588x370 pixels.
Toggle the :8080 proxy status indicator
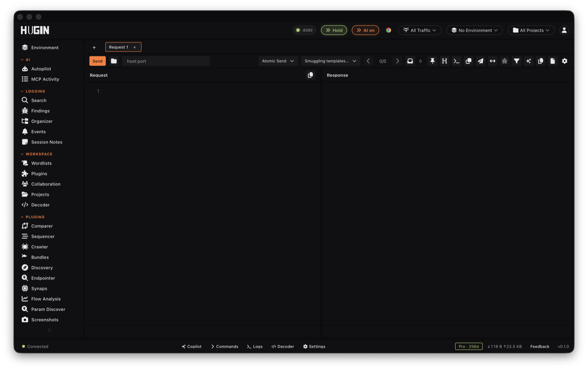tap(304, 30)
